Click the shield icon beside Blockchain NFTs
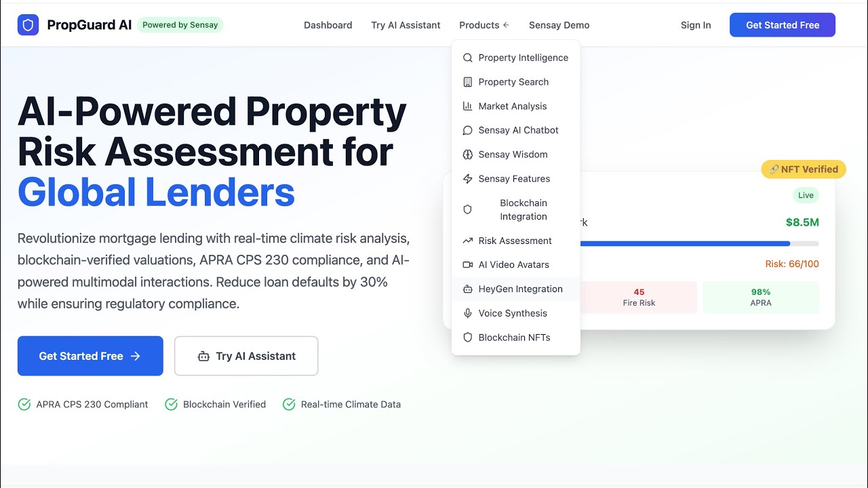Image resolution: width=868 pixels, height=488 pixels. coord(467,338)
